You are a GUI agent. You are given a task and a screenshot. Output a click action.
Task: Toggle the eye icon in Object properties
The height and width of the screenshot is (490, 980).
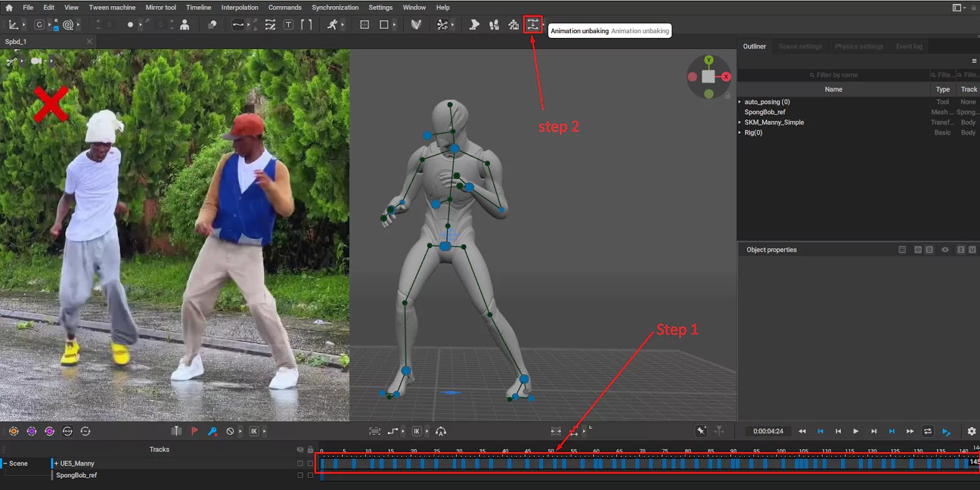945,250
